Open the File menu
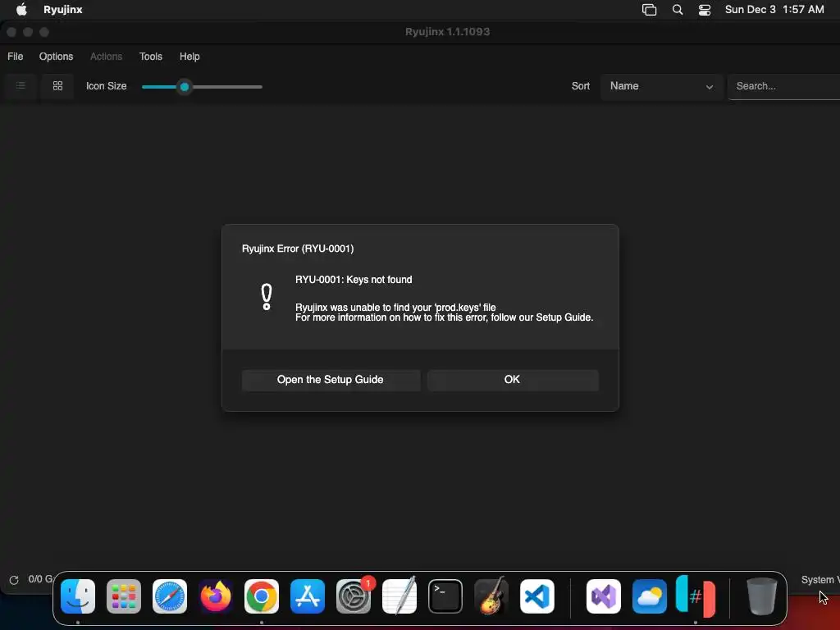The image size is (840, 630). [x=15, y=57]
